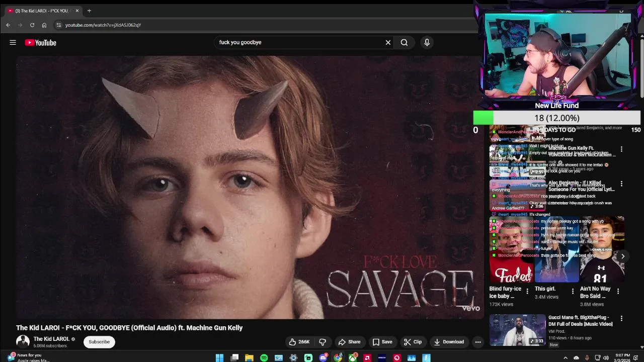
Task: Open File Explorer from the taskbar
Action: pos(249,358)
